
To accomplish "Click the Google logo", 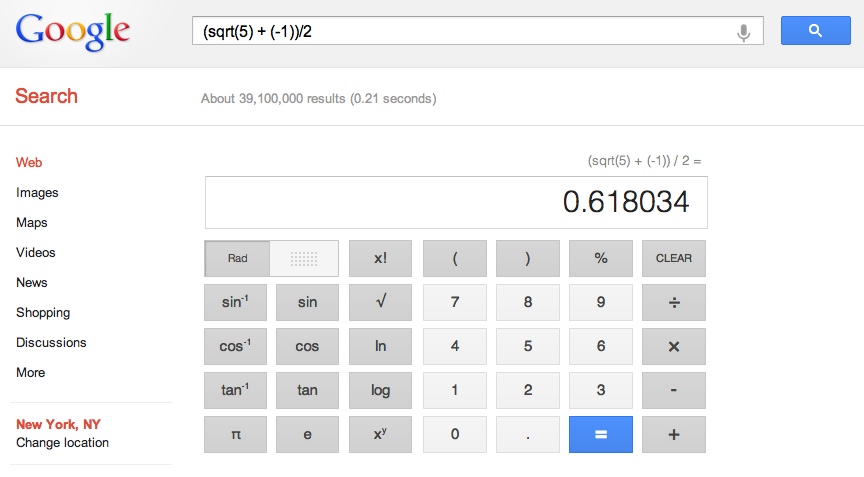I will coord(73,32).
